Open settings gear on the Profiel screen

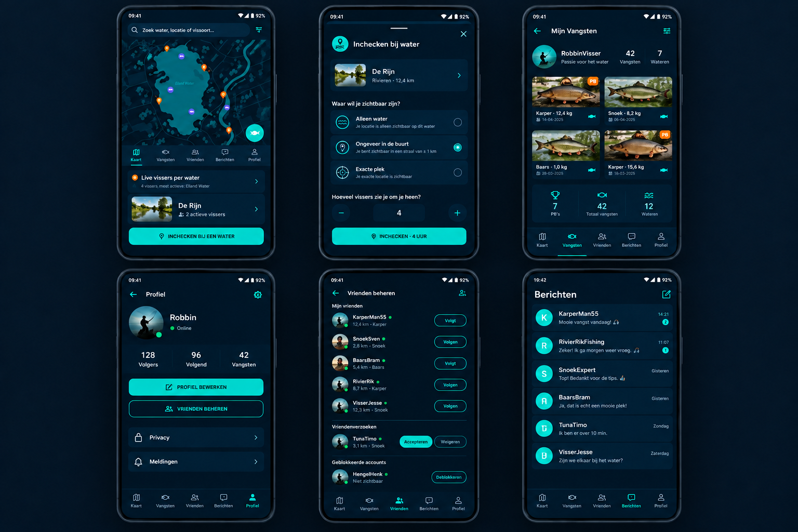pyautogui.click(x=258, y=295)
